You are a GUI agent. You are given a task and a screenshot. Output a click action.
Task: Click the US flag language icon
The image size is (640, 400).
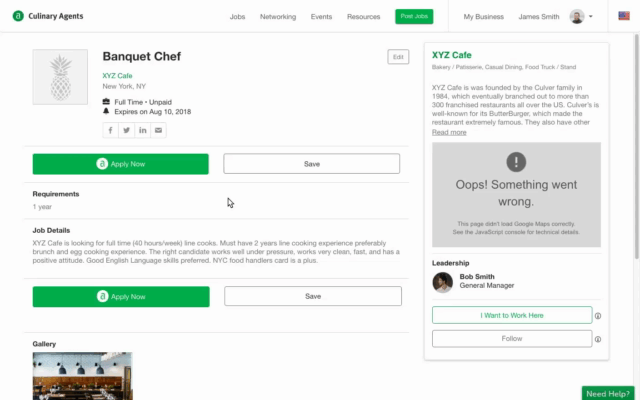624,16
